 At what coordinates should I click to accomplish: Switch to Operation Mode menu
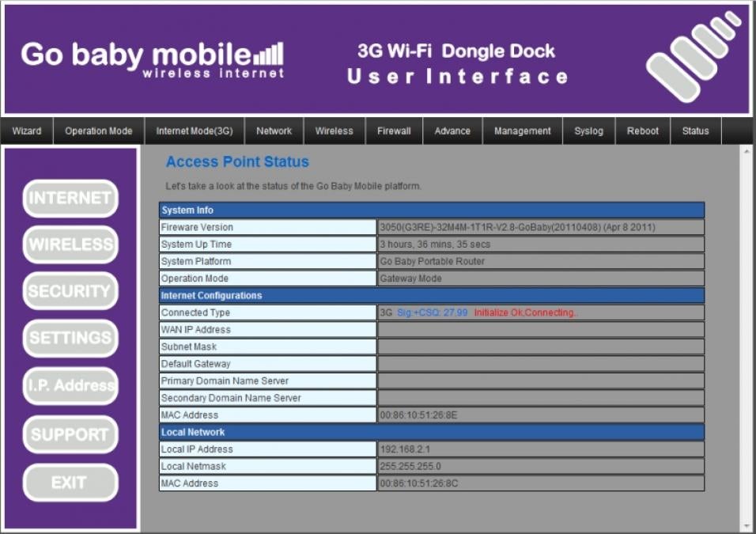pos(99,131)
